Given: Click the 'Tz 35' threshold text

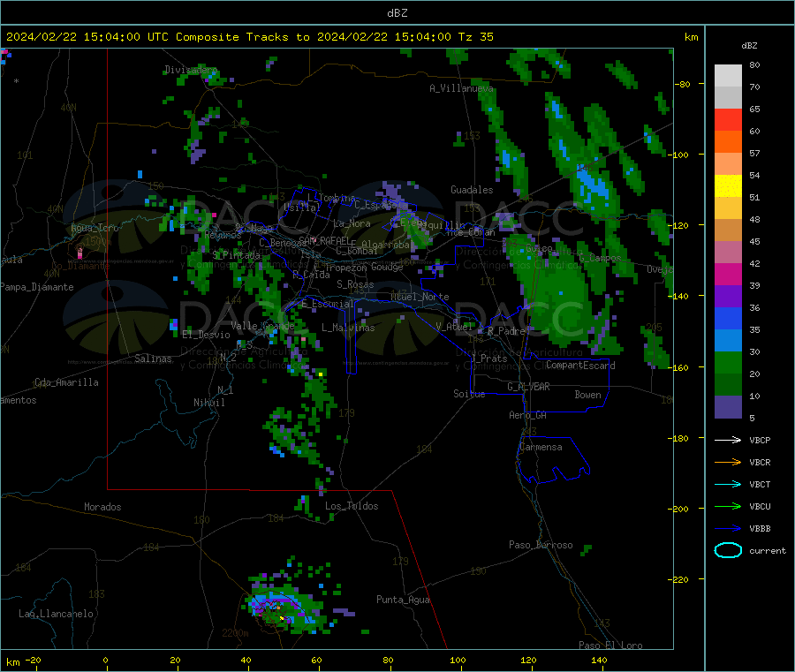Looking at the screenshot, I should pyautogui.click(x=476, y=37).
